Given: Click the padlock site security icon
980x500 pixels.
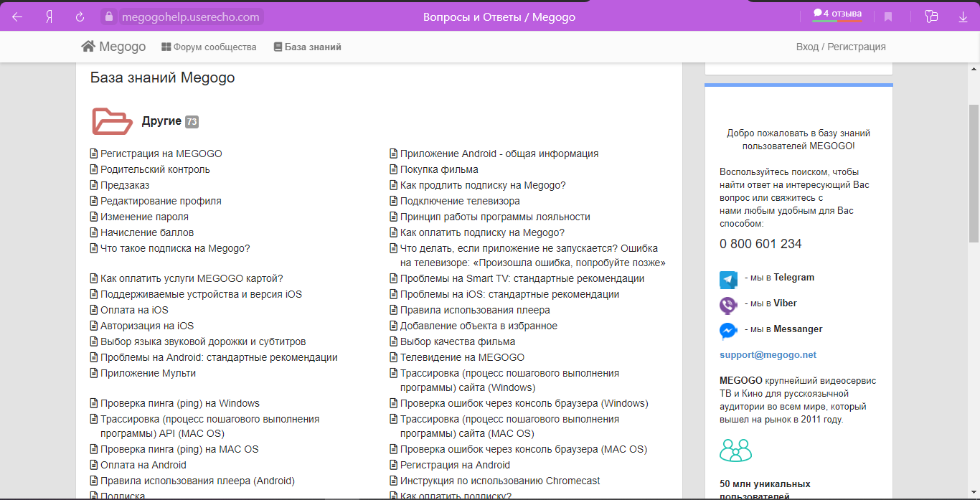Looking at the screenshot, I should [109, 16].
